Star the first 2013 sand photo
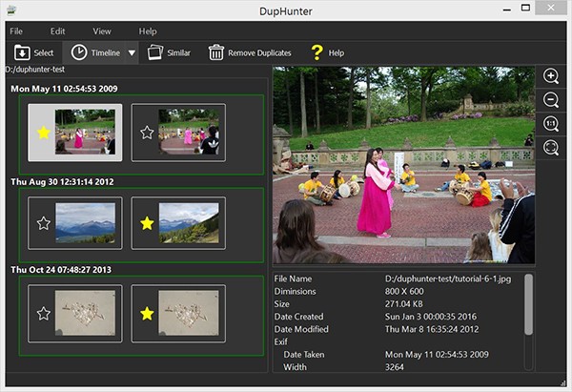Image resolution: width=572 pixels, height=392 pixels. [x=43, y=313]
